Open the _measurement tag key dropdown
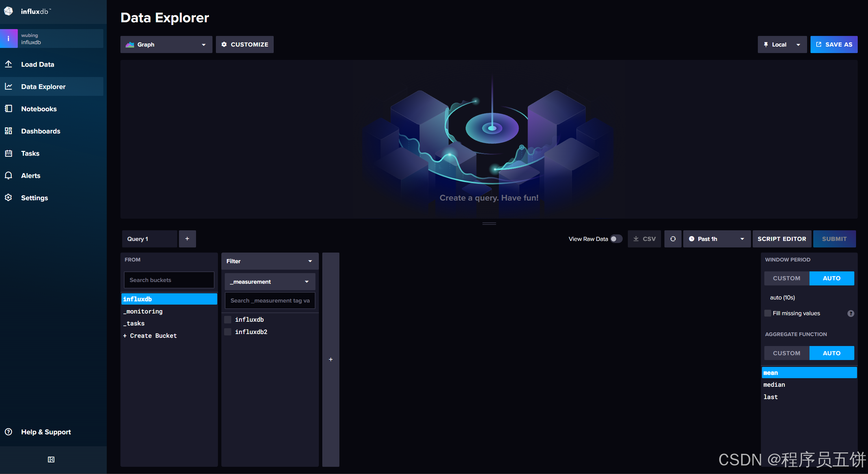 (270, 282)
